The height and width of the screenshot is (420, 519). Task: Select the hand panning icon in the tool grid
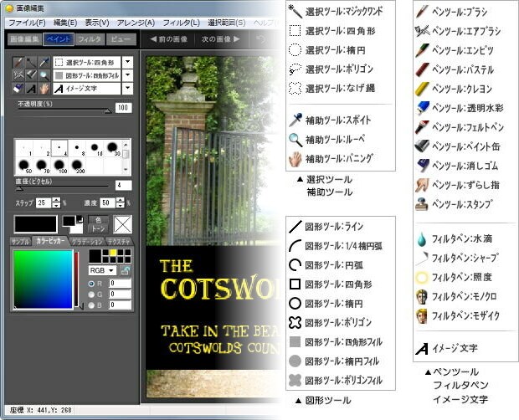pos(44,88)
